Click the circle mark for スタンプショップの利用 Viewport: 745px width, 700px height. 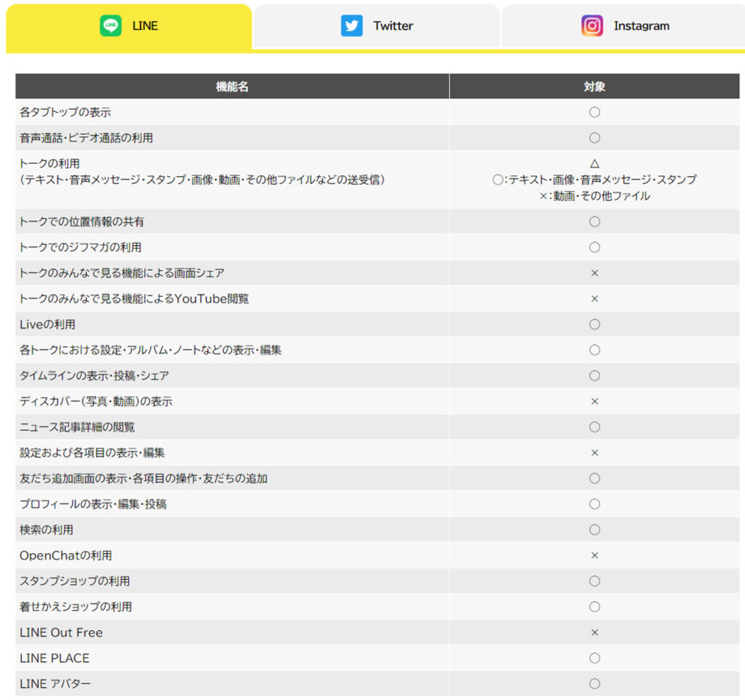(594, 581)
